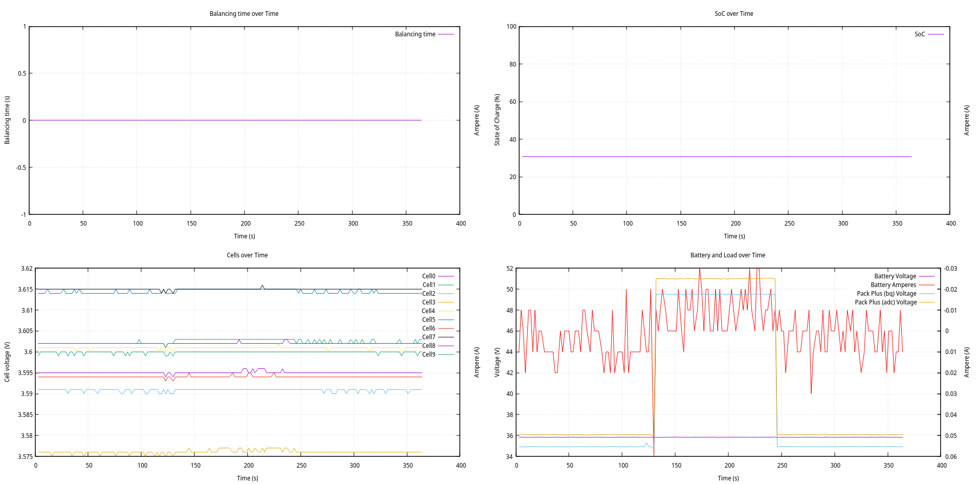Click the 3.595 tick on Cells chart
The height and width of the screenshot is (484, 980).
click(26, 373)
